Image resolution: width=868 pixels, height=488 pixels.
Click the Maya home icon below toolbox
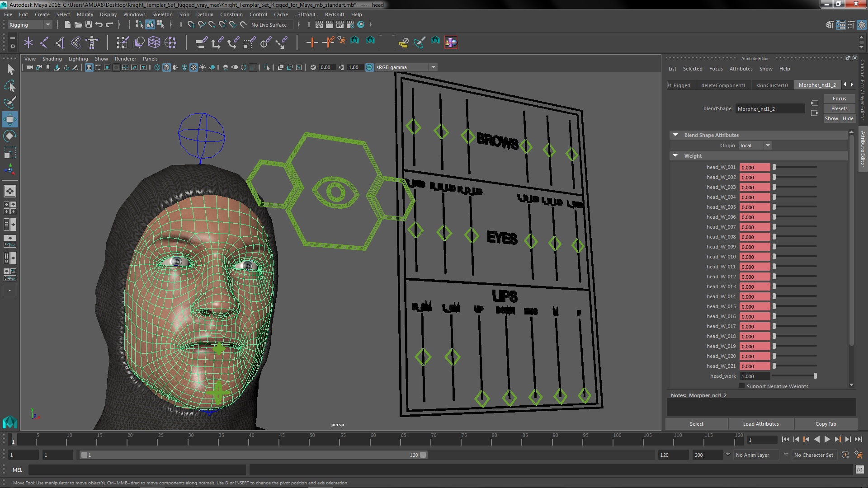[10, 422]
